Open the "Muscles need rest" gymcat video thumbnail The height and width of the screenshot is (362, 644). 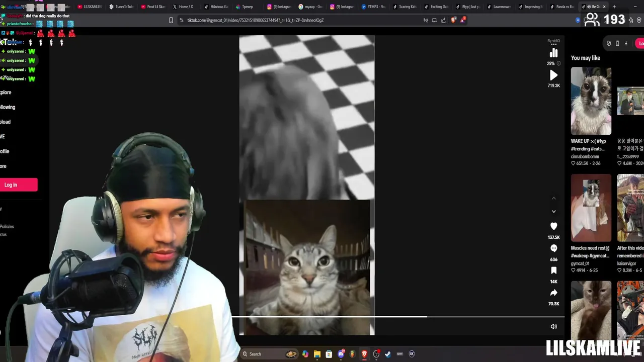coord(591,208)
